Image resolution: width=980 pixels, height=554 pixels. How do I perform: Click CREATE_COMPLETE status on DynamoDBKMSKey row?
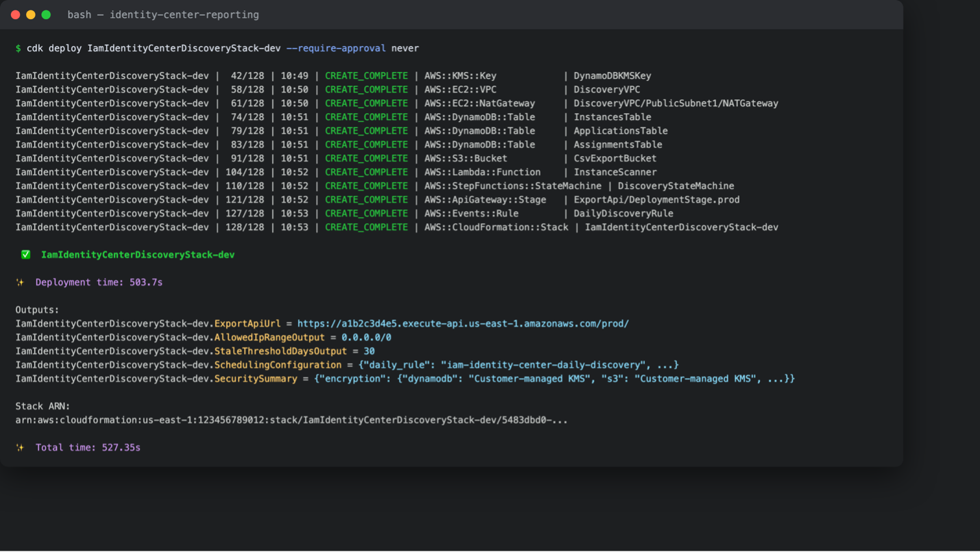pyautogui.click(x=367, y=76)
